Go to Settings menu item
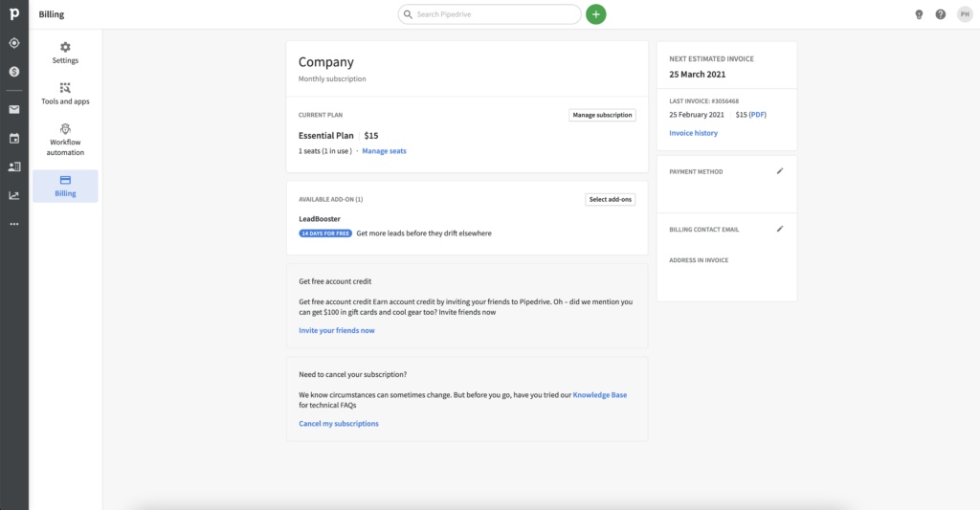980x510 pixels. pos(65,54)
